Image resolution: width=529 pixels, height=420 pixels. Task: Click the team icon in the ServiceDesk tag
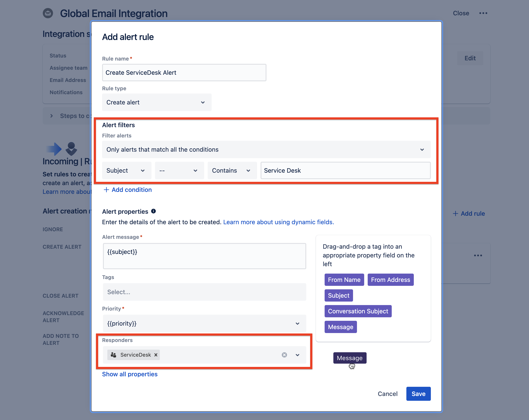click(113, 355)
